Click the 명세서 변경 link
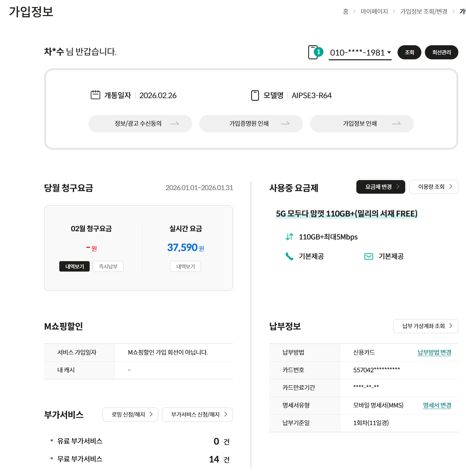 click(x=437, y=405)
